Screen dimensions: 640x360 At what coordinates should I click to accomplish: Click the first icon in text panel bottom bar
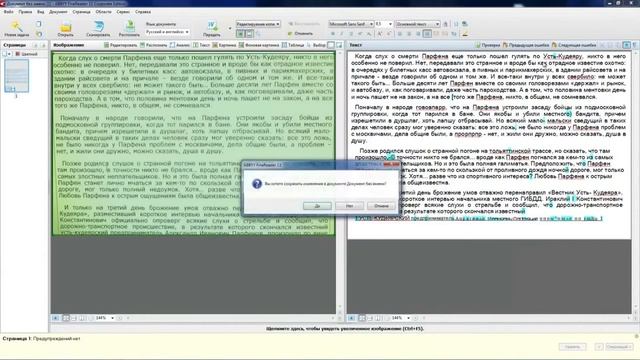pyautogui.click(x=351, y=318)
